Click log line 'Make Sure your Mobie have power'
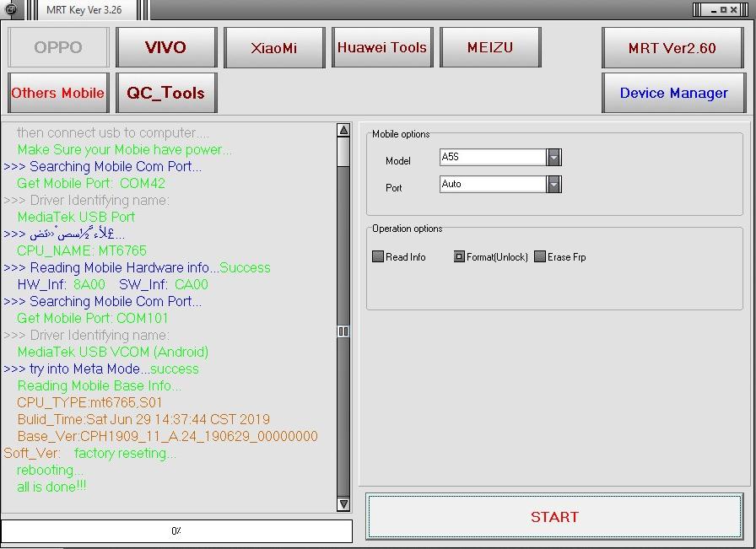 click(x=124, y=149)
